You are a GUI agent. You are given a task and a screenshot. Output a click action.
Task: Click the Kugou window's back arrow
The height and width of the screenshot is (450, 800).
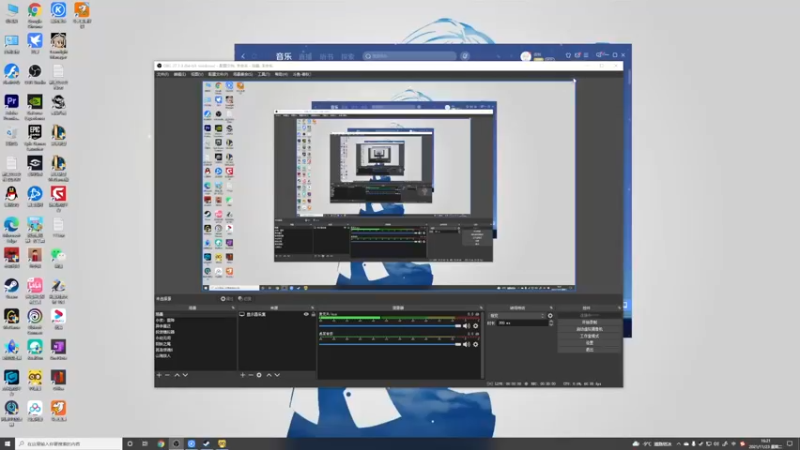243,56
